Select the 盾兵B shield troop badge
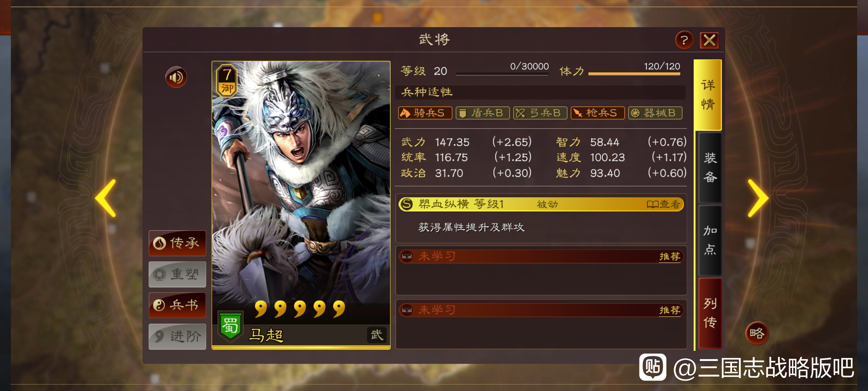868x391 pixels. click(482, 113)
